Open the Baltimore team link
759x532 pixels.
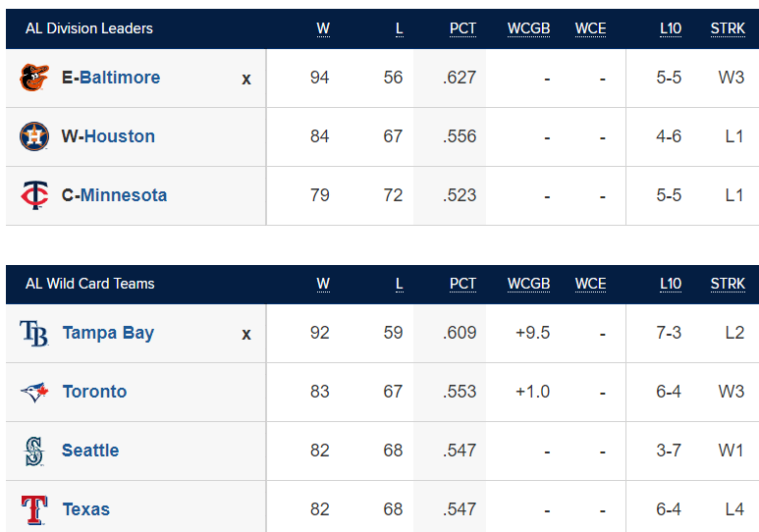click(120, 78)
